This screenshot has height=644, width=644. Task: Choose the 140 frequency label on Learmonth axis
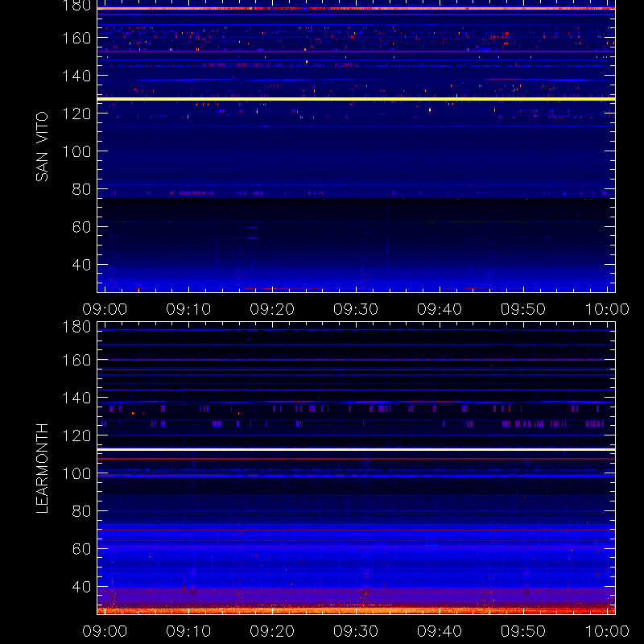point(76,398)
